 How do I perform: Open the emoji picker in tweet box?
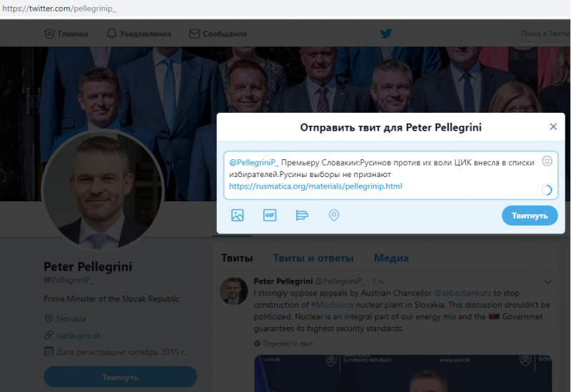click(547, 161)
